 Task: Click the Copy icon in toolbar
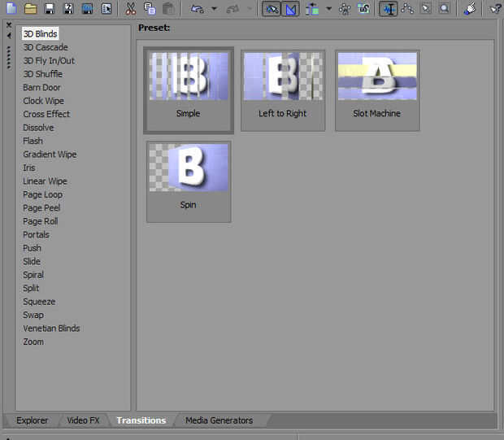pyautogui.click(x=150, y=9)
